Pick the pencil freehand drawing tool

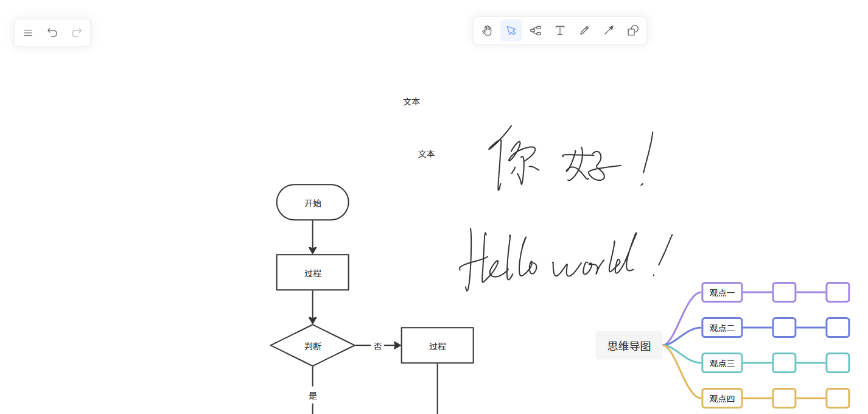tap(584, 30)
